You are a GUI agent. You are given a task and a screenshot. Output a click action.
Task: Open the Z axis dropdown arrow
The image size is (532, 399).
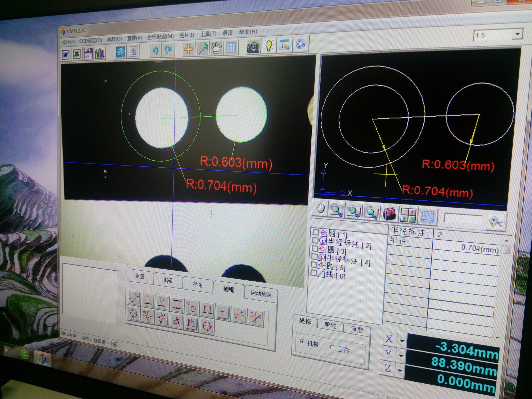(400, 370)
